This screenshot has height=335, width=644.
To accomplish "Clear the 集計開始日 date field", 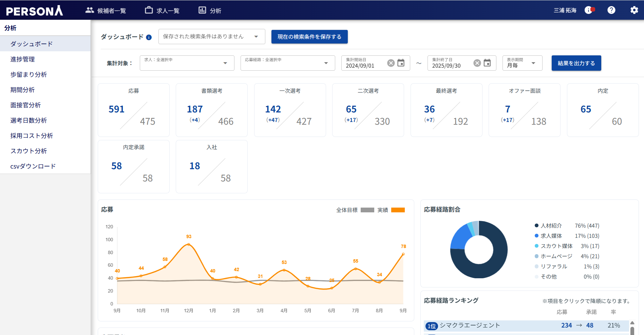I will (391, 63).
